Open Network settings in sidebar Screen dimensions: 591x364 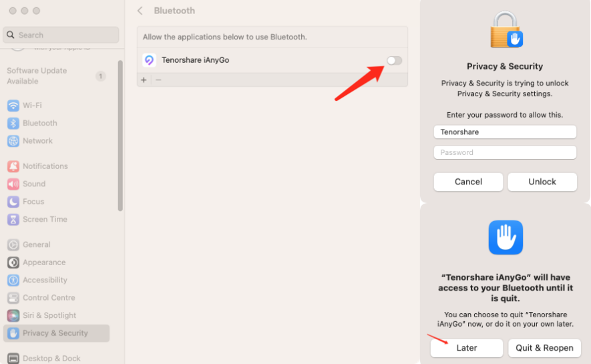[x=37, y=141]
